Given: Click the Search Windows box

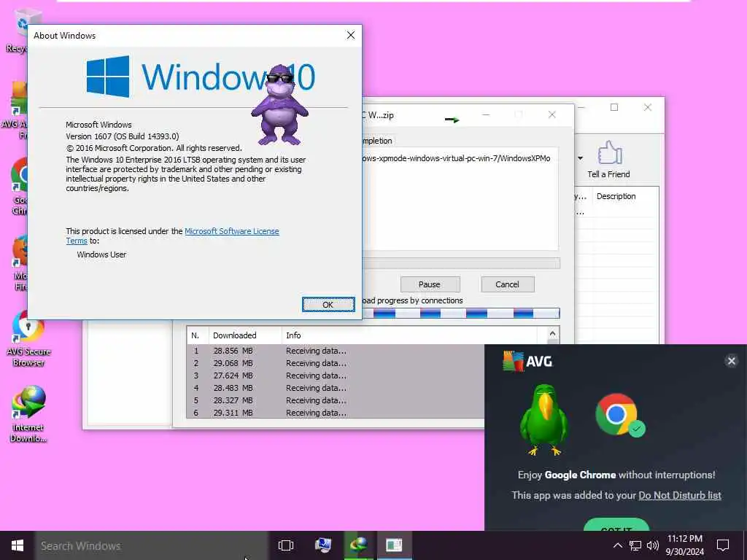Looking at the screenshot, I should click(152, 545).
